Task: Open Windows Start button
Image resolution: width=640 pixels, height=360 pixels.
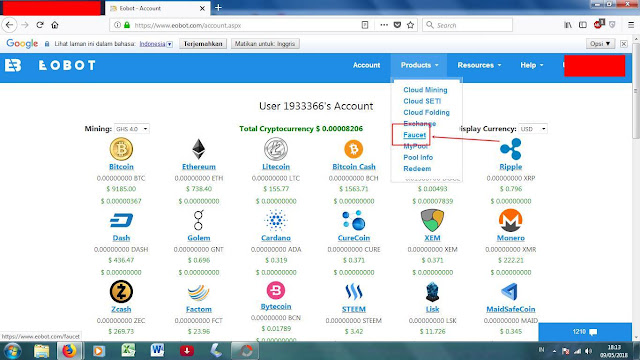Action: (12, 351)
